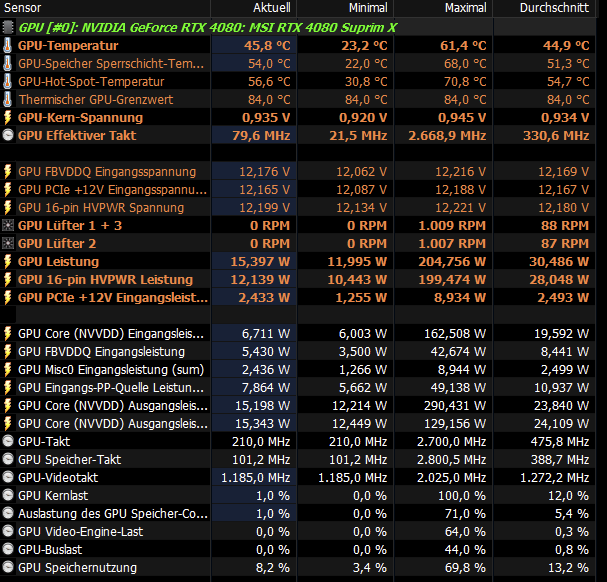The image size is (607, 582).
Task: Click the thermometer icon next to GPU-Temperatur
Action: pos(7,45)
